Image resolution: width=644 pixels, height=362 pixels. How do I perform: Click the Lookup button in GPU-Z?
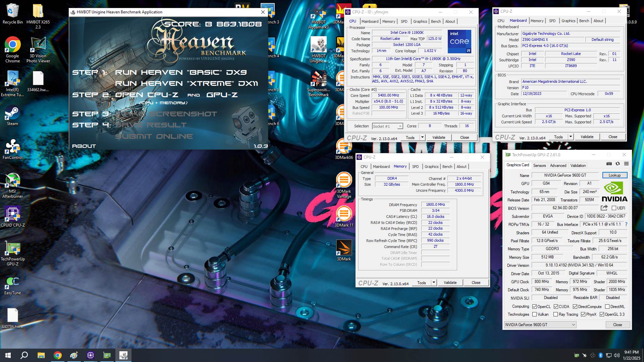tap(614, 175)
